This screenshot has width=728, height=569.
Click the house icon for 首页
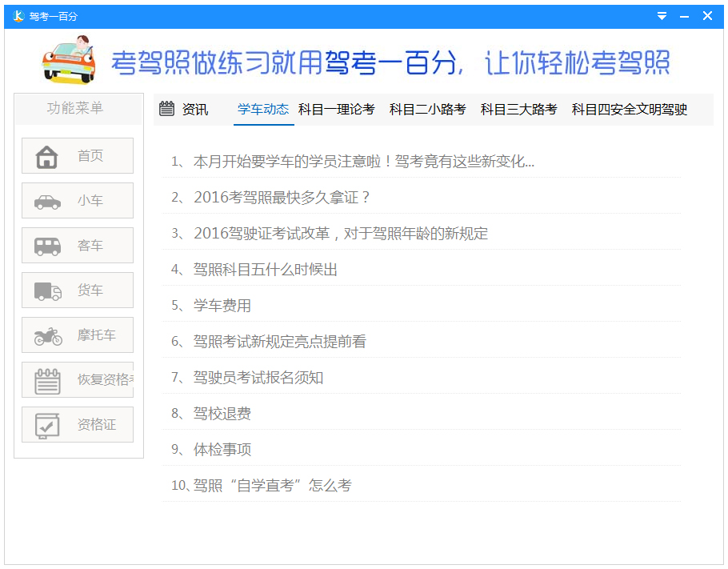[x=47, y=156]
